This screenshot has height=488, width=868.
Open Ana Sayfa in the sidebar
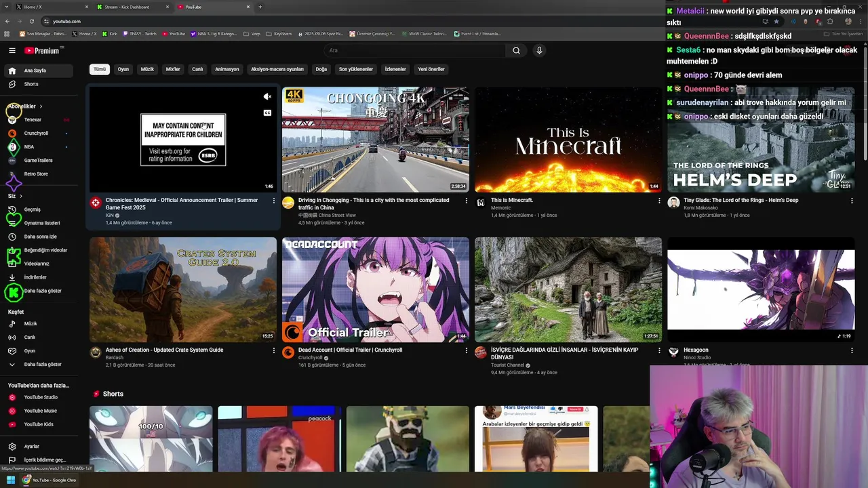pyautogui.click(x=39, y=70)
